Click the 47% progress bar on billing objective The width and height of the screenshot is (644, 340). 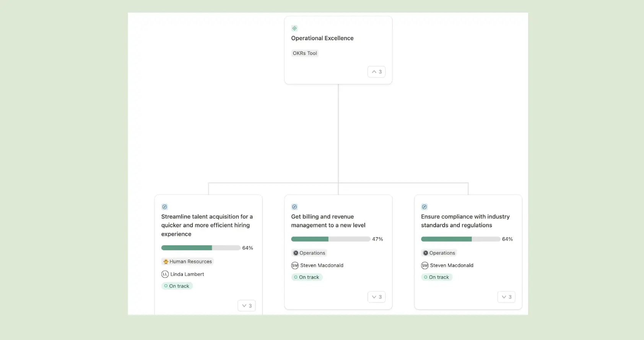tap(330, 239)
